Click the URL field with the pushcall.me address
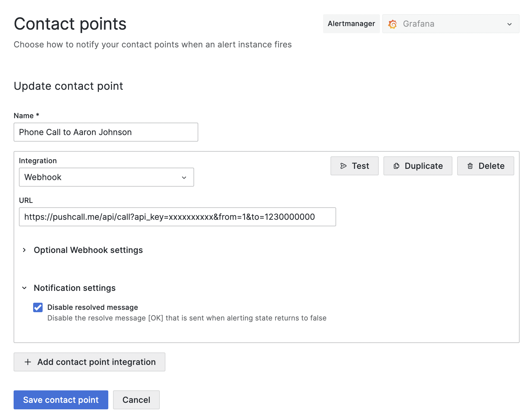The height and width of the screenshot is (420, 532). pyautogui.click(x=178, y=217)
